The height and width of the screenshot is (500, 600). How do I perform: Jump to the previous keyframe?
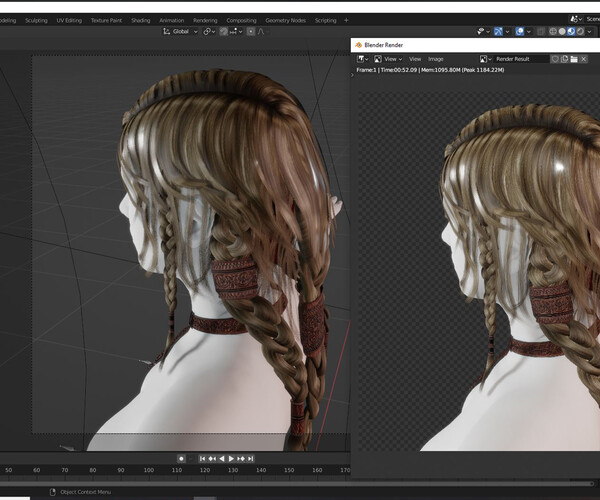tap(212, 458)
